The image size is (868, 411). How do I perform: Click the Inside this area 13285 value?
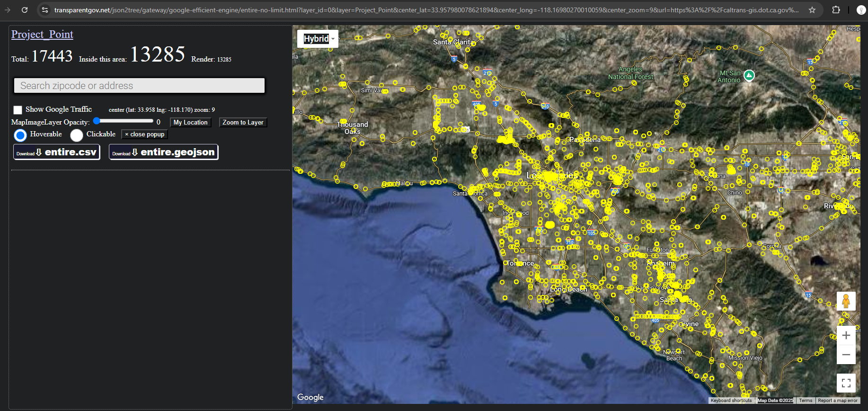(x=157, y=54)
